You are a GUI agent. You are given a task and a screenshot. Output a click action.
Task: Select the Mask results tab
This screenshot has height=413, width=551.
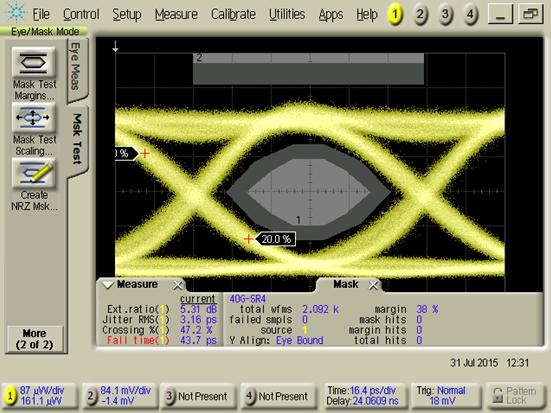(x=346, y=284)
